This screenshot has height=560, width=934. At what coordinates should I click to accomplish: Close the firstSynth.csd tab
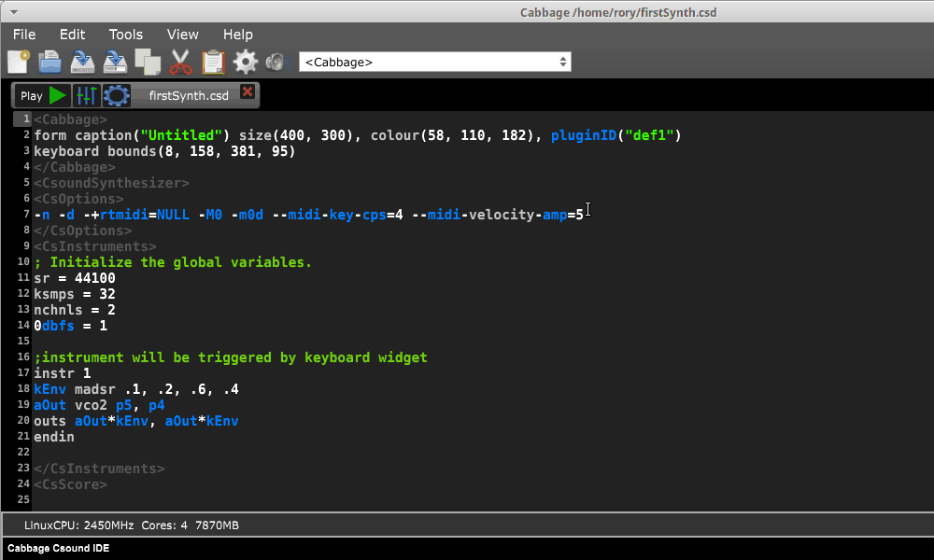tap(248, 91)
